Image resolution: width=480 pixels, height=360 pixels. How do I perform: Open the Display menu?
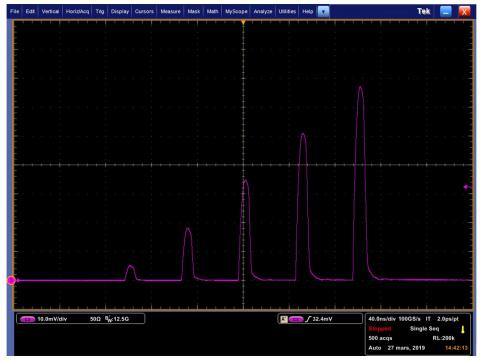[x=120, y=11]
